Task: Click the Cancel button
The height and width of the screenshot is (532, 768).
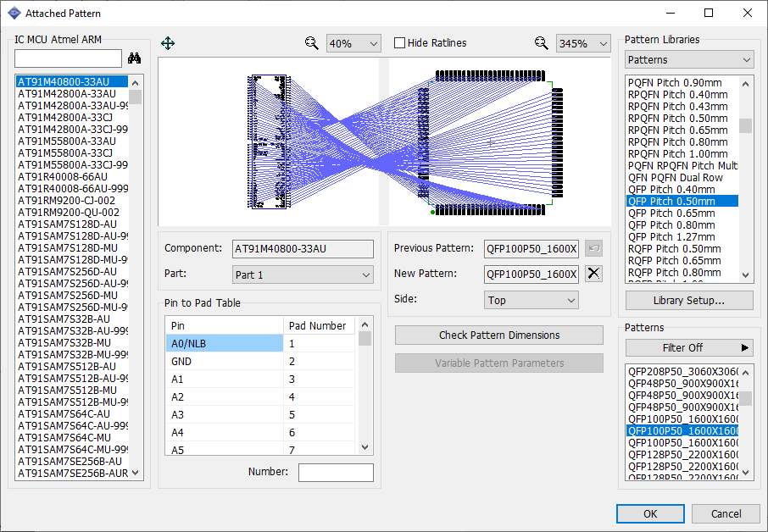Action: pos(726,513)
